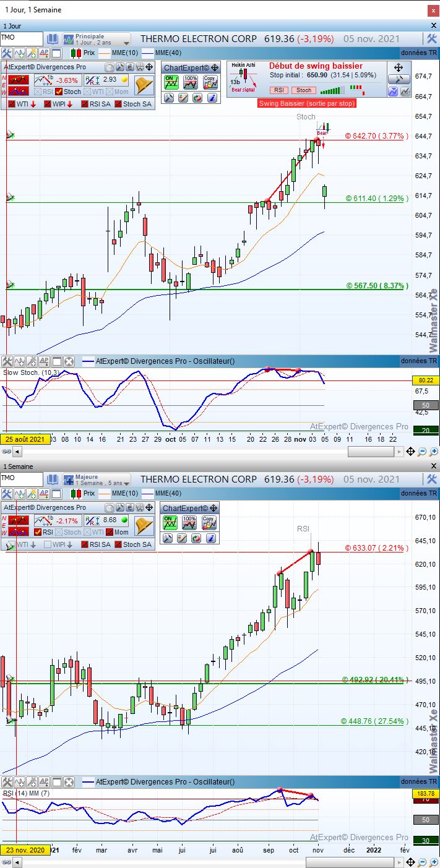440x868 pixels.
Task: Toggle the Stoch checkbox in 1 Jour AtExpert panel
Action: 59,92
